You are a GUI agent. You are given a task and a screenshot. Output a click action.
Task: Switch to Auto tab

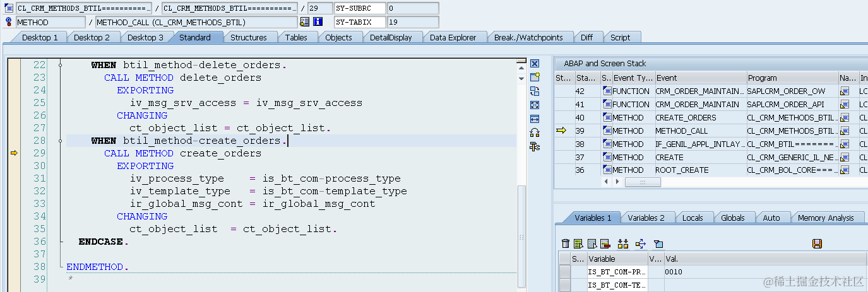point(771,218)
